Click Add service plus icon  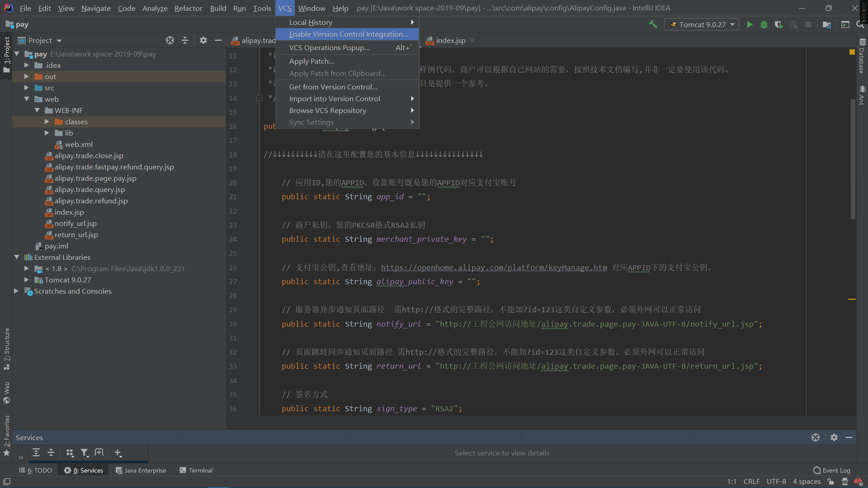118,452
